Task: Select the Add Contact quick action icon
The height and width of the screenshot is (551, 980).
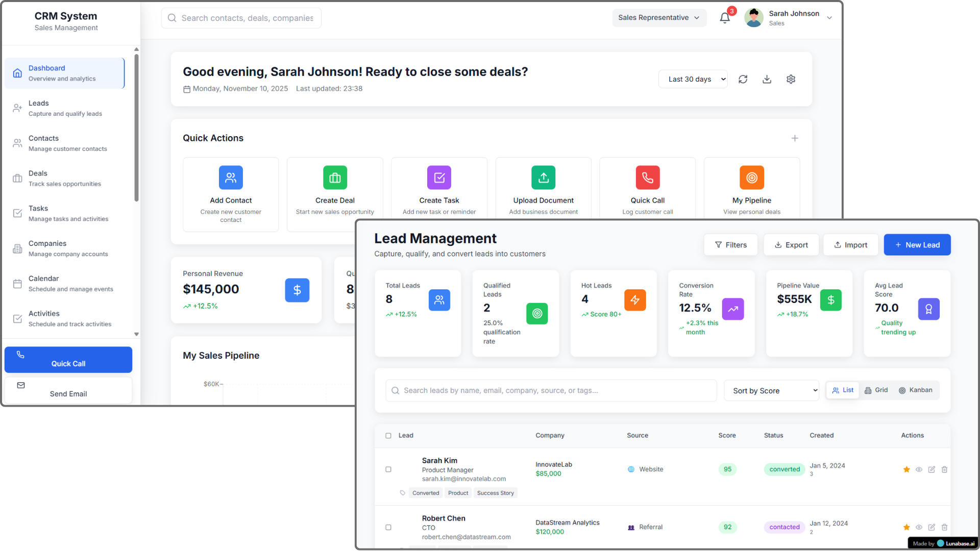Action: click(231, 178)
